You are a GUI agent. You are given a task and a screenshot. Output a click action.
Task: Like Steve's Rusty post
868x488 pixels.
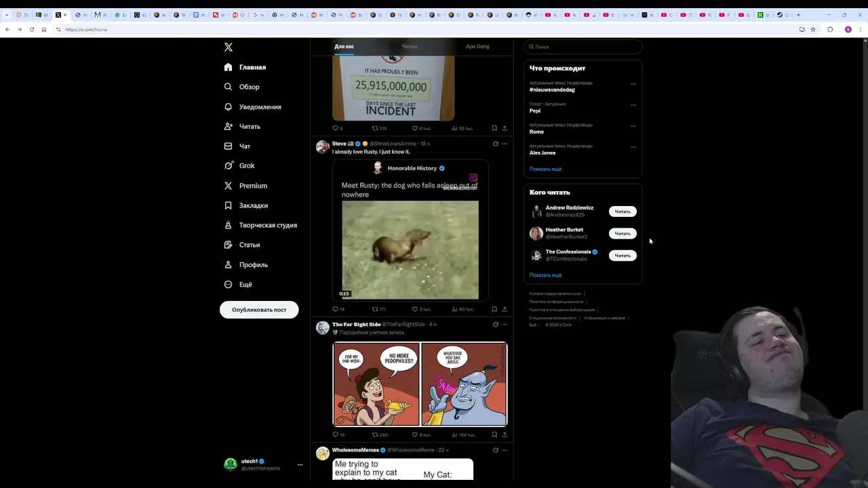pos(420,309)
